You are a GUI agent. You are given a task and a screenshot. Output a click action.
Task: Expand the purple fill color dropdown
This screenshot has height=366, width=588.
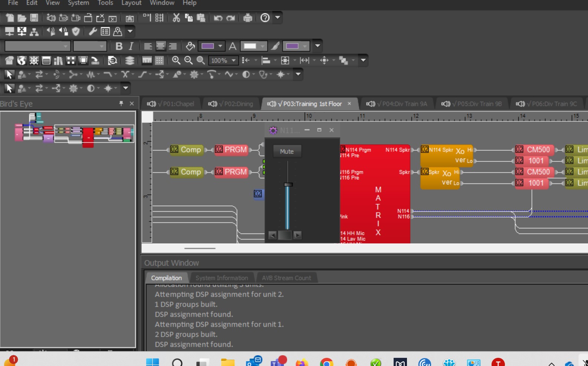pos(220,46)
